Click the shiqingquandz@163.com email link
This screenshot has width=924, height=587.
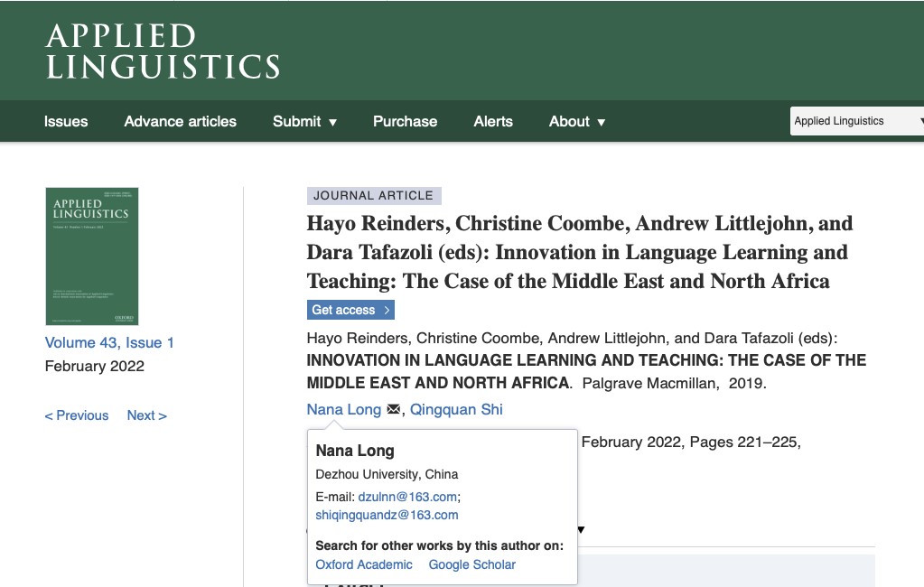(387, 515)
